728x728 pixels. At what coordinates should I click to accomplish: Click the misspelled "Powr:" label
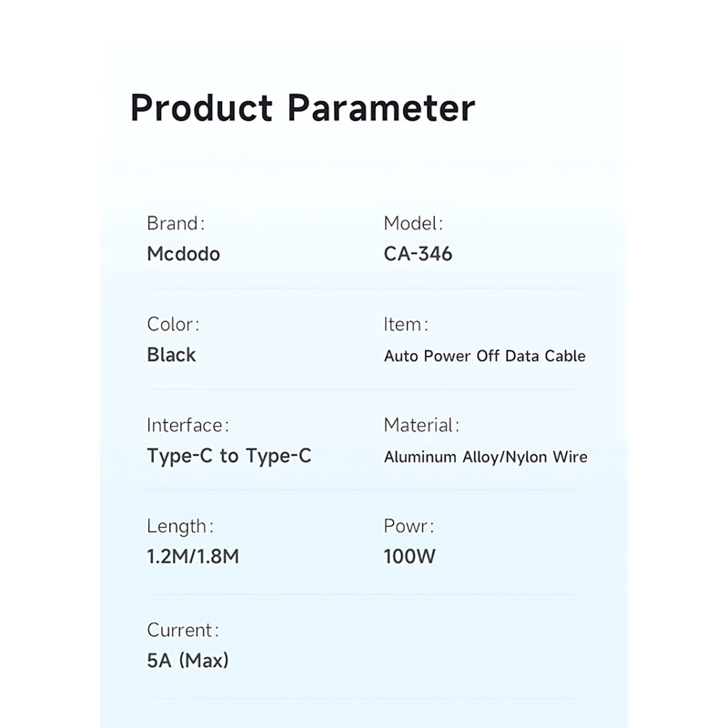[x=409, y=527]
